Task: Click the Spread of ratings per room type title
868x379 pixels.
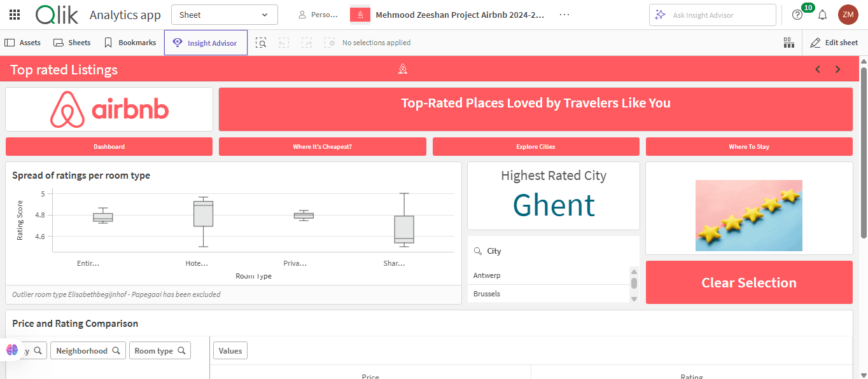Action: (x=81, y=176)
